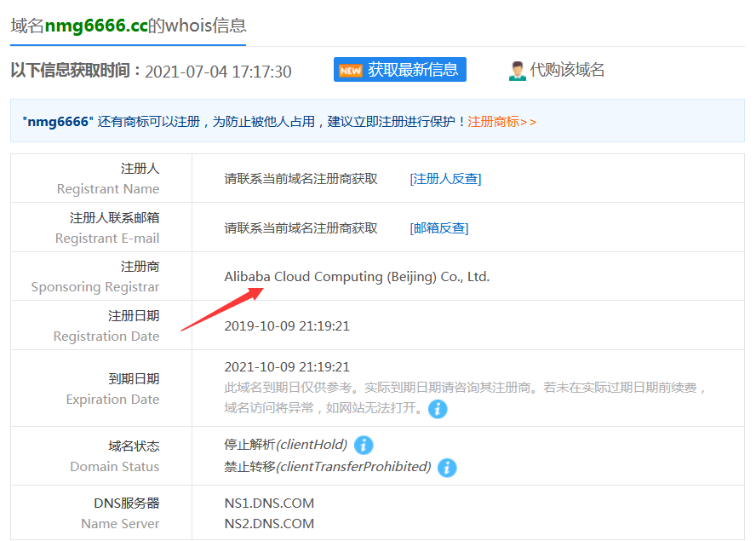Click the bold "nmg6666" text in the notice banner
The height and width of the screenshot is (541, 756).
click(58, 122)
